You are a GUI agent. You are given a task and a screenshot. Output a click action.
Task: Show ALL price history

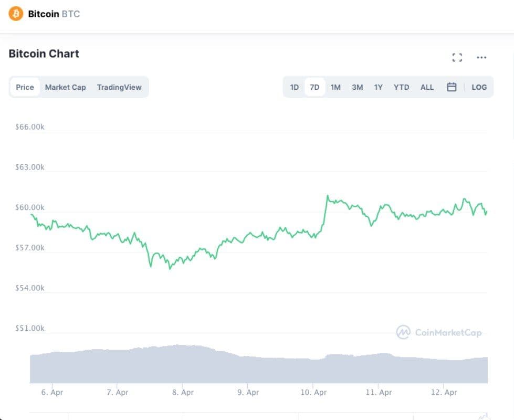(x=427, y=87)
